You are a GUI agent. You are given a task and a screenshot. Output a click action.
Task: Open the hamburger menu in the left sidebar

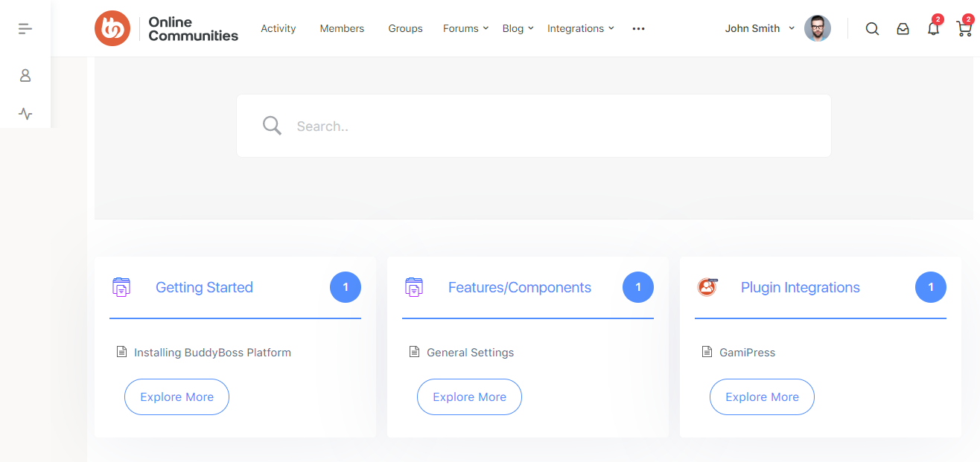25,28
